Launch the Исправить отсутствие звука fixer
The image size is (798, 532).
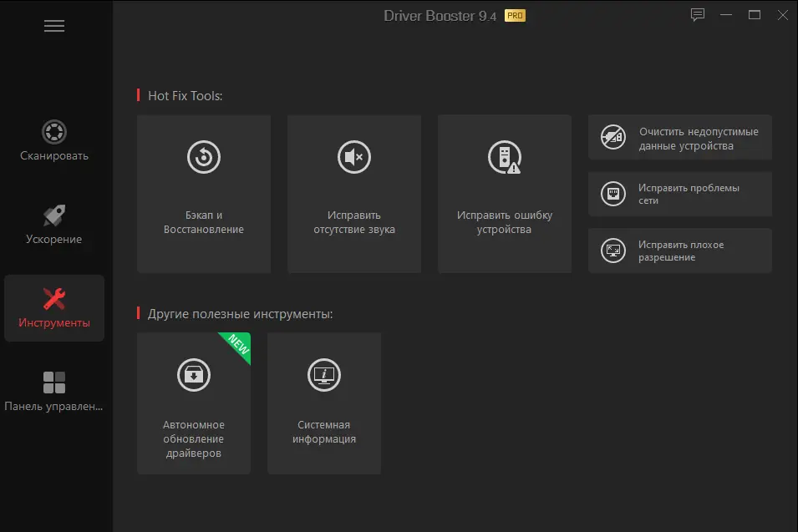tap(353, 194)
